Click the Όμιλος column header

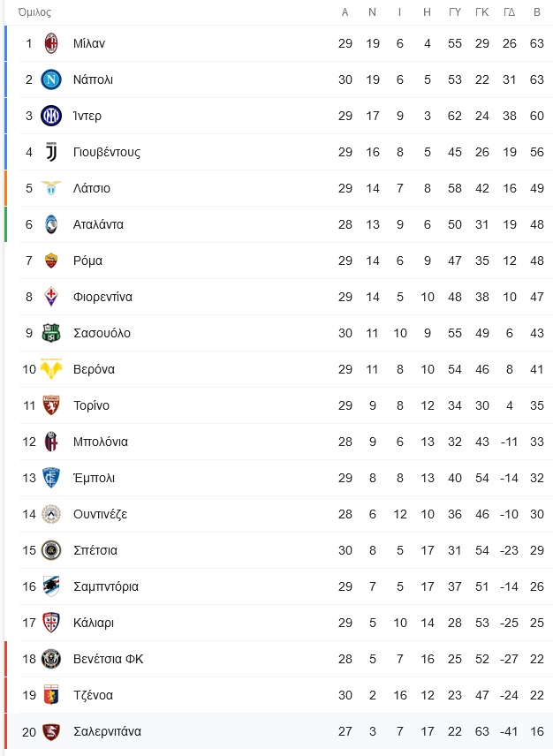[34, 12]
